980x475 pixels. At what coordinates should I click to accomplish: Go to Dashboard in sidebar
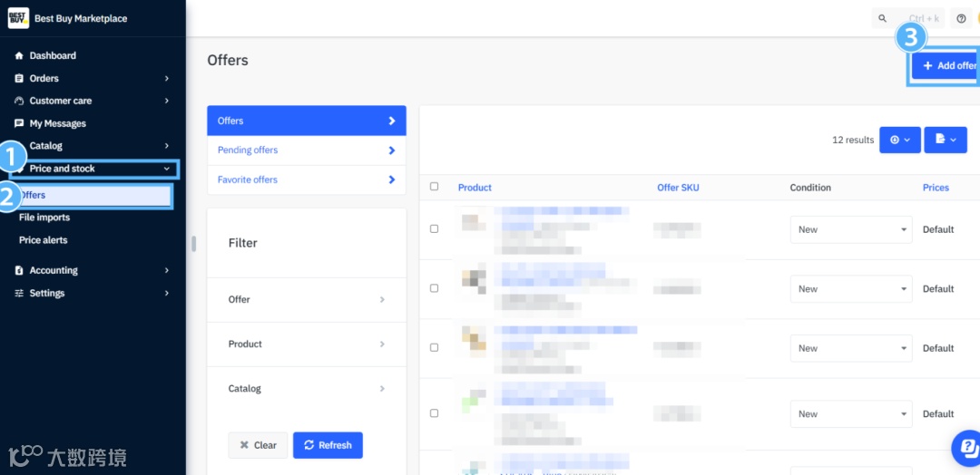[x=53, y=55]
